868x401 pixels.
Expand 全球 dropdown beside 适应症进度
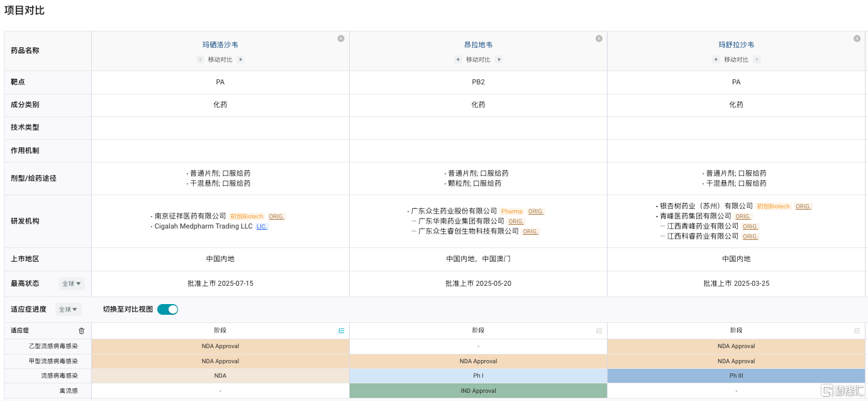68,309
